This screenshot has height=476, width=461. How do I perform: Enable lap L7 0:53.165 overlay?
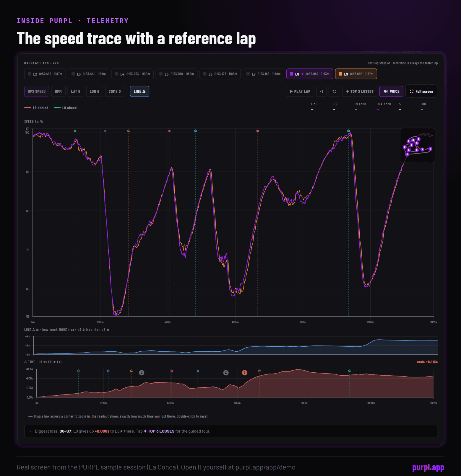263,74
